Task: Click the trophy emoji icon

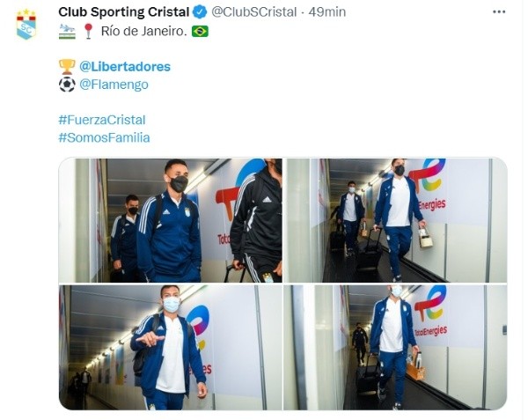Action: click(x=67, y=67)
